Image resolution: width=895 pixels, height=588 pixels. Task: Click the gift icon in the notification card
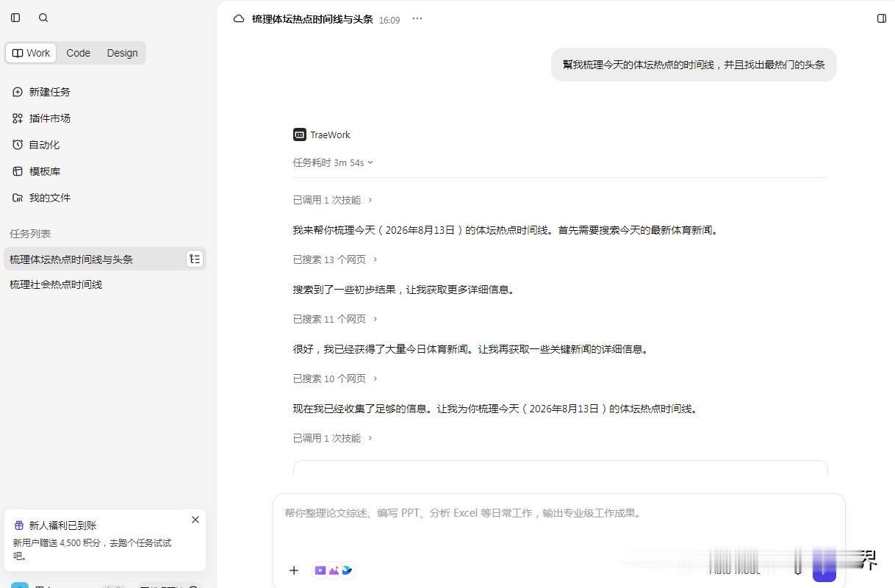19,526
